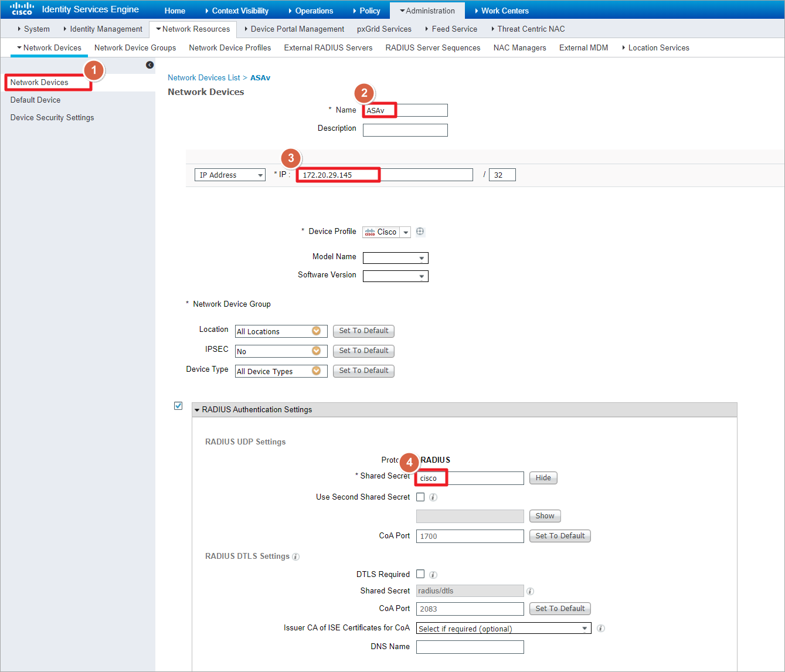Open Identity Management submenu
This screenshot has height=672, width=785.
[103, 29]
